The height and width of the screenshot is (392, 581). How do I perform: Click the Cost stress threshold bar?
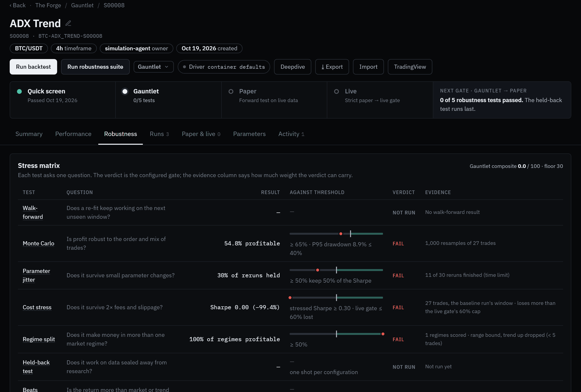[x=336, y=298]
